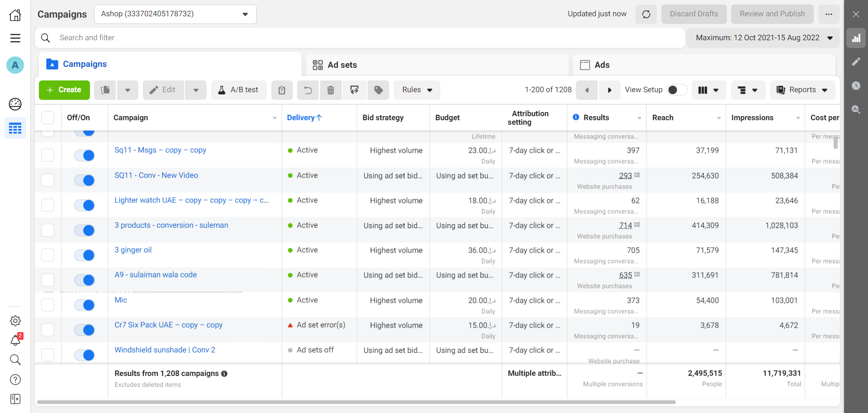This screenshot has height=413, width=868.
Task: Disable the 3 ginger oil campaign
Action: tap(85, 255)
